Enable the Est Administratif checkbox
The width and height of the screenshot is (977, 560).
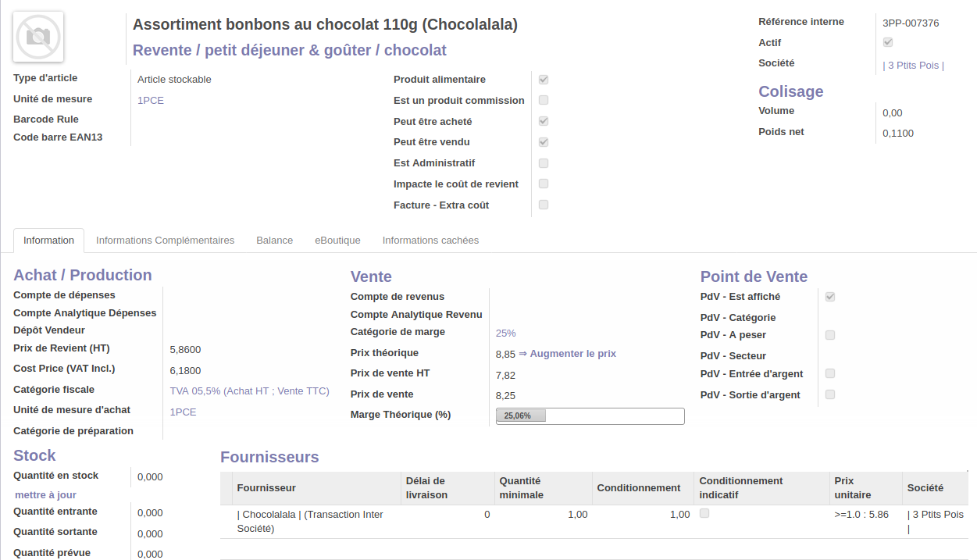coord(544,163)
